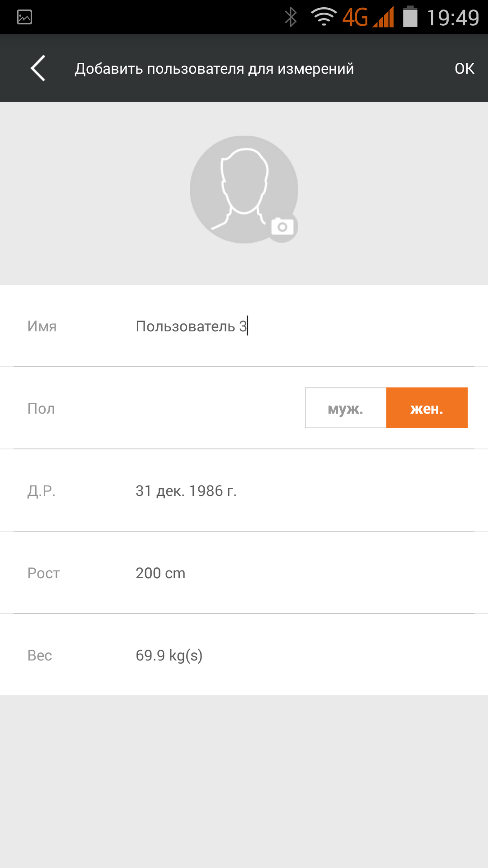Tap the camera icon on avatar
This screenshot has width=488, height=868.
click(282, 226)
